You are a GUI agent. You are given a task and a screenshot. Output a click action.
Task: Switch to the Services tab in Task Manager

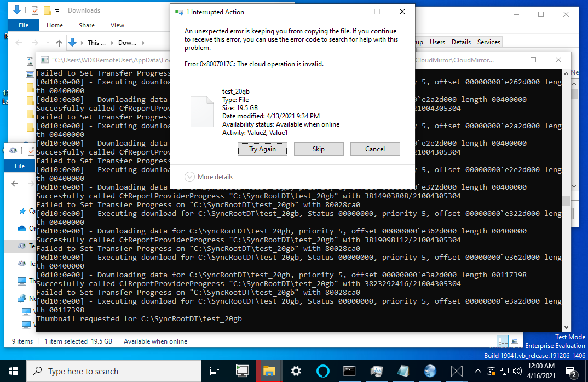click(x=488, y=42)
